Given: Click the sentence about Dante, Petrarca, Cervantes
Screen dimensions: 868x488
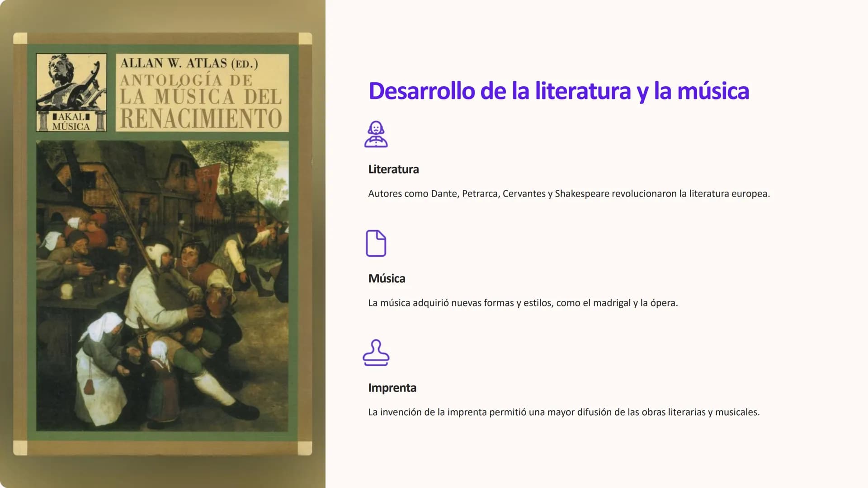Looking at the screenshot, I should click(569, 194).
